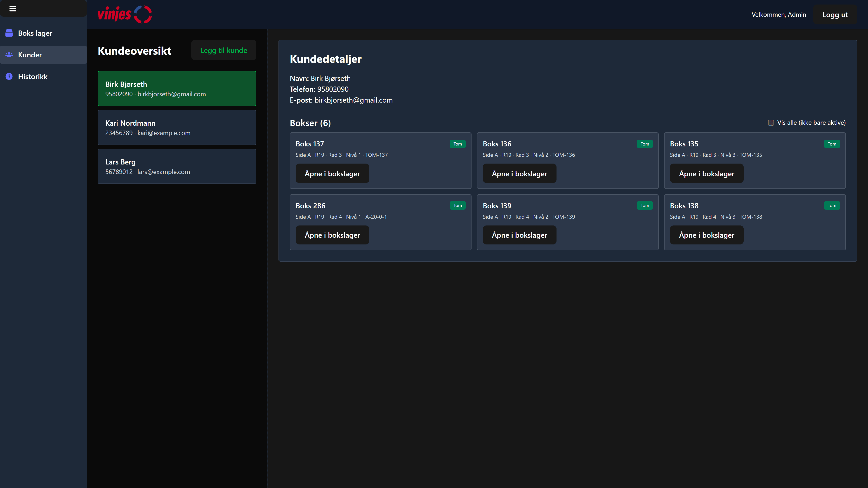Enable Vis alle (ikke bare aktive) checkbox
The width and height of the screenshot is (868, 488).
(771, 123)
